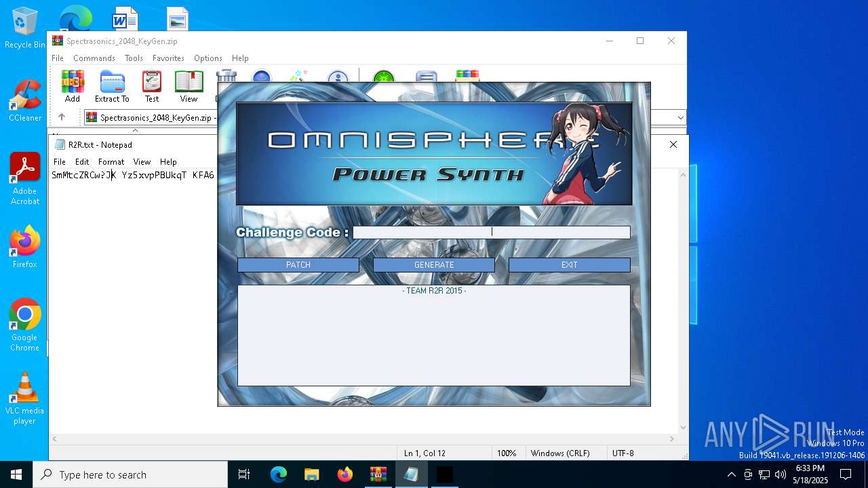This screenshot has height=488, width=868.
Task: Open File Explorer from the taskbar
Action: (x=311, y=474)
